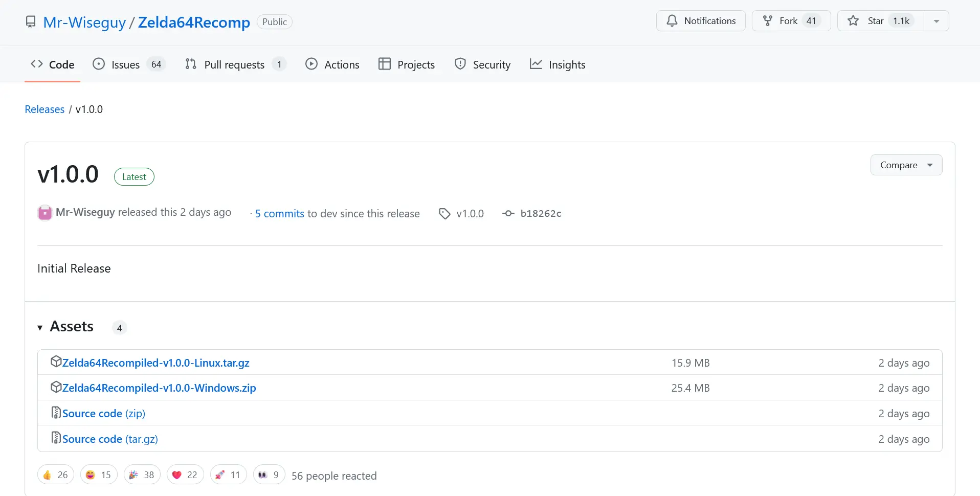The width and height of the screenshot is (980, 496).
Task: Click the package icon for Linux tarball
Action: click(56, 362)
